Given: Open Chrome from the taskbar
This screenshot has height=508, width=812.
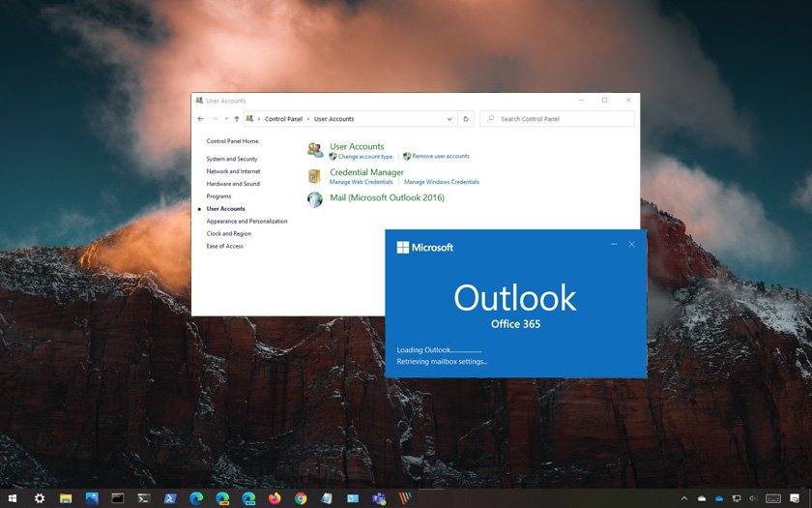Looking at the screenshot, I should click(301, 498).
